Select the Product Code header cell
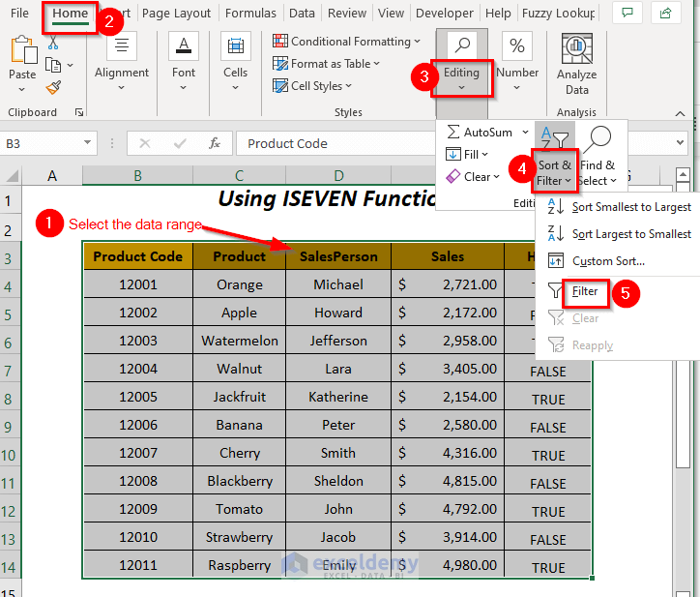Image resolution: width=700 pixels, height=597 pixels. pos(137,256)
